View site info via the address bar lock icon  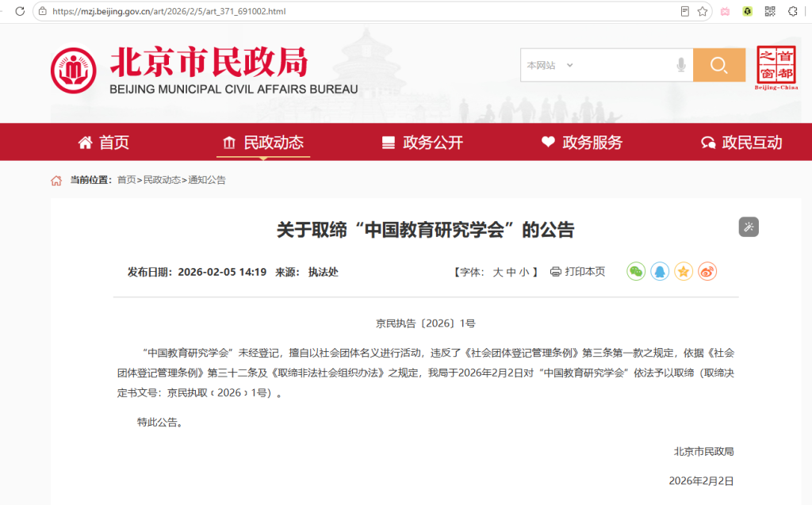43,11
